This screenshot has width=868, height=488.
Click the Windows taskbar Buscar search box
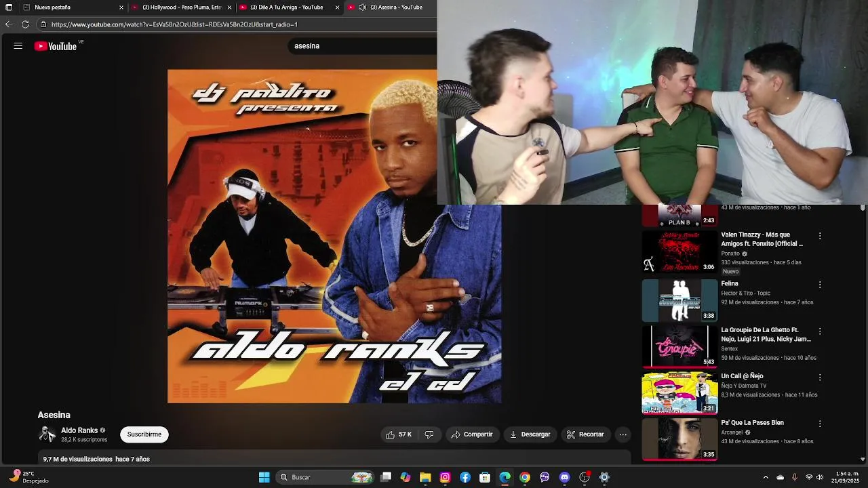click(323, 477)
